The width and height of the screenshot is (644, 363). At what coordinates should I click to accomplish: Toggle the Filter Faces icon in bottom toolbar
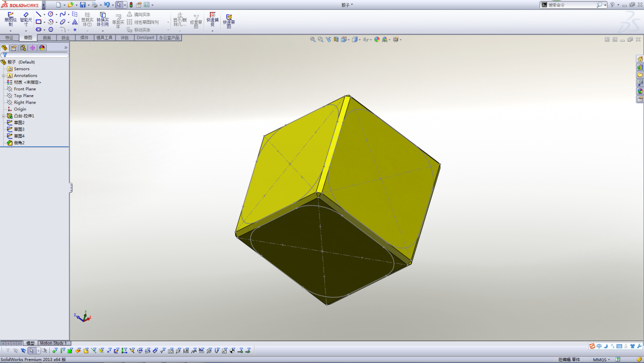[70, 350]
